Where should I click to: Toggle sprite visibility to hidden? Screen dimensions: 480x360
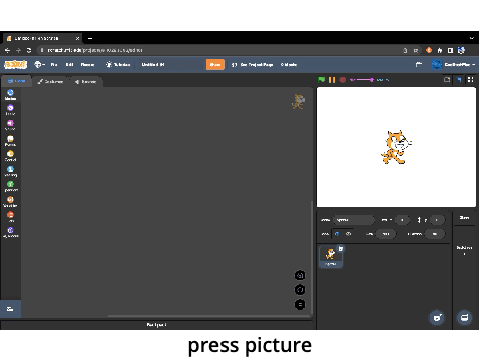(x=349, y=234)
